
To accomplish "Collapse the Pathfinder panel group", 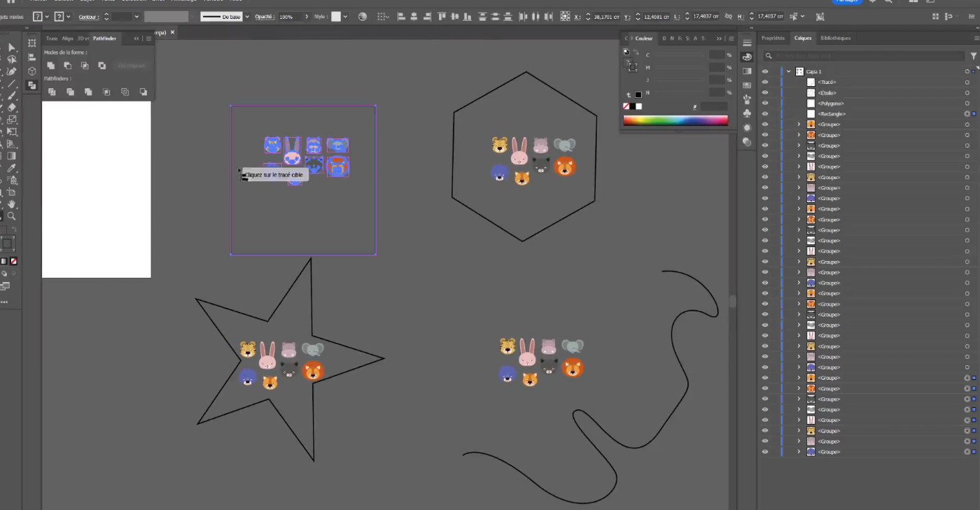I will click(136, 38).
